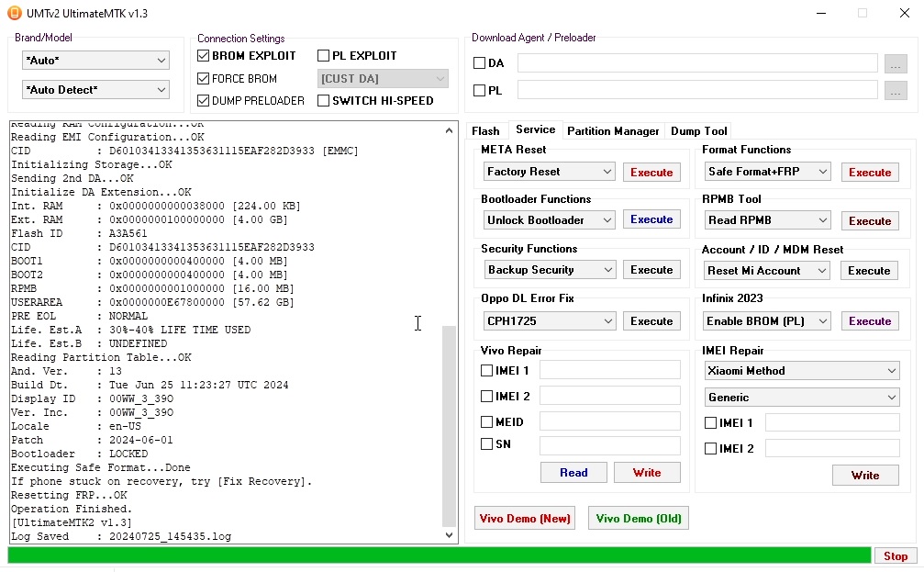The height and width of the screenshot is (572, 924).
Task: Expand the Read RPMB dropdown
Action: (x=767, y=220)
